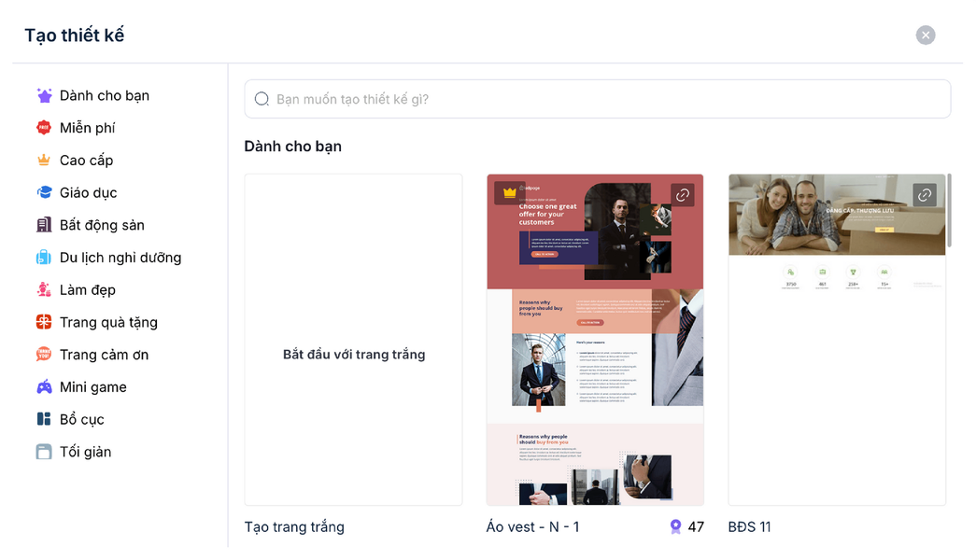Click the link icon on BĐS 11 template
The width and height of the screenshot is (976, 560).
point(925,195)
